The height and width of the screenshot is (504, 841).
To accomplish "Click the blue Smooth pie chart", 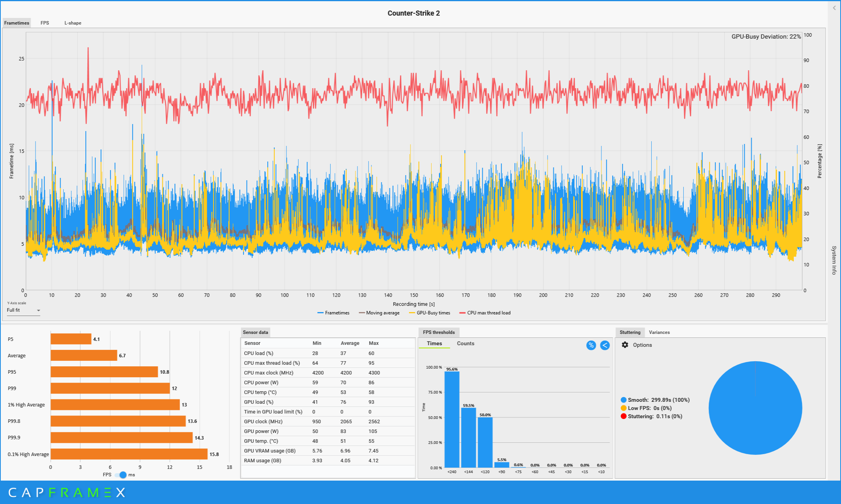I will click(x=755, y=408).
